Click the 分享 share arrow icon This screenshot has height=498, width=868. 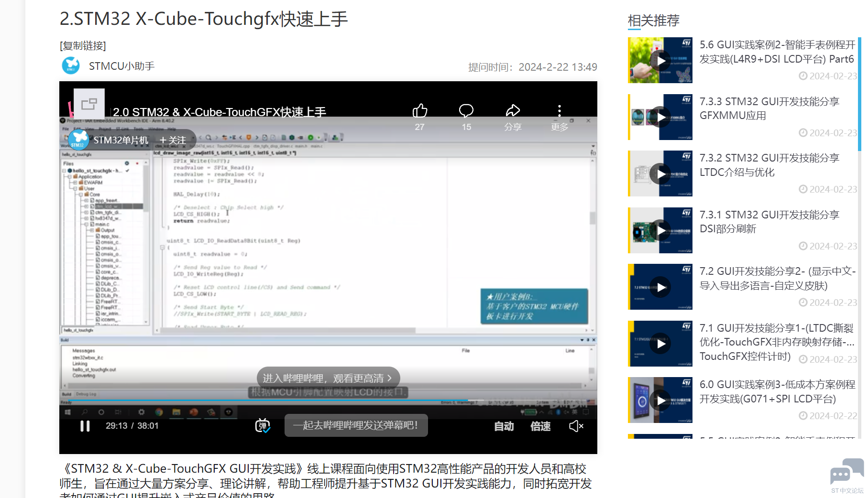pyautogui.click(x=513, y=111)
